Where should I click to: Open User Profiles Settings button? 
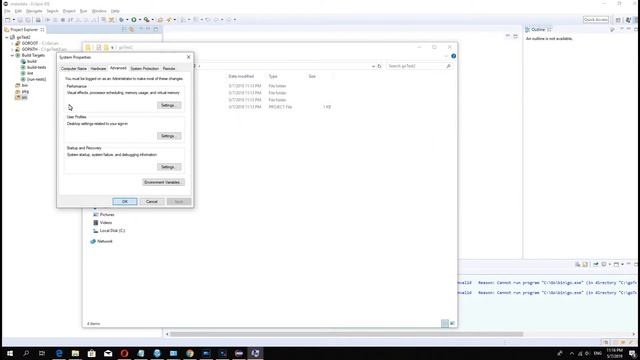[x=168, y=136]
